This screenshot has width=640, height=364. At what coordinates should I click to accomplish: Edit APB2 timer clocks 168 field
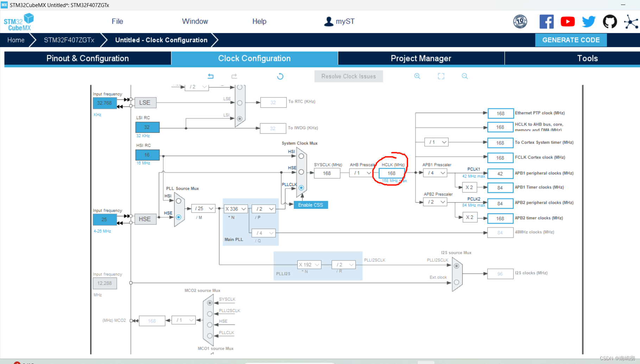(500, 218)
